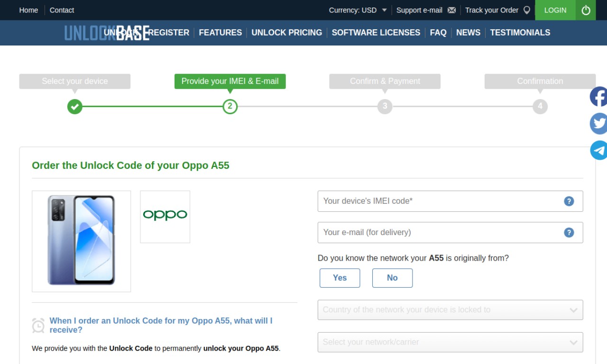Open the Currency: USD dropdown
The width and height of the screenshot is (607, 364).
click(358, 10)
